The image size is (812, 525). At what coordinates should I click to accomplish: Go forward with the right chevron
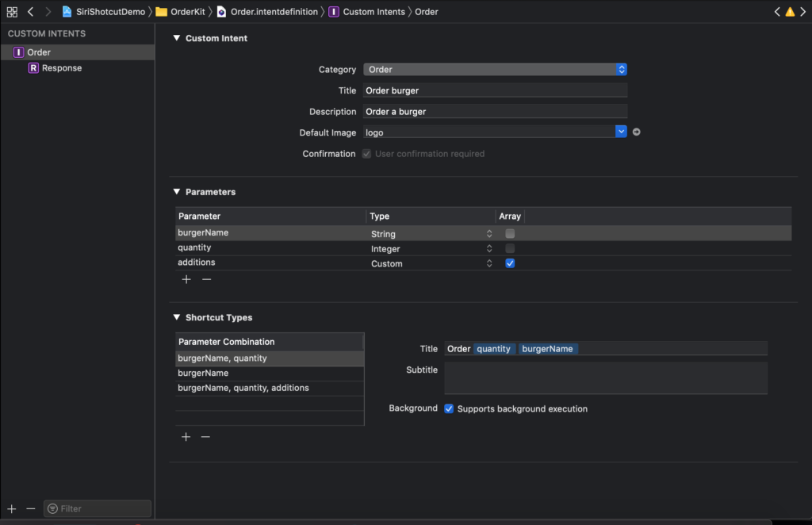48,11
